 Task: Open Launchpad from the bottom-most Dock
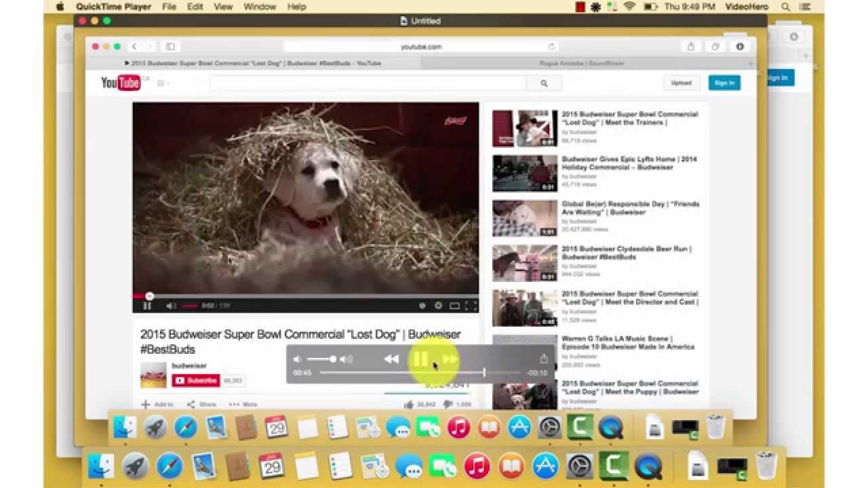pyautogui.click(x=136, y=466)
